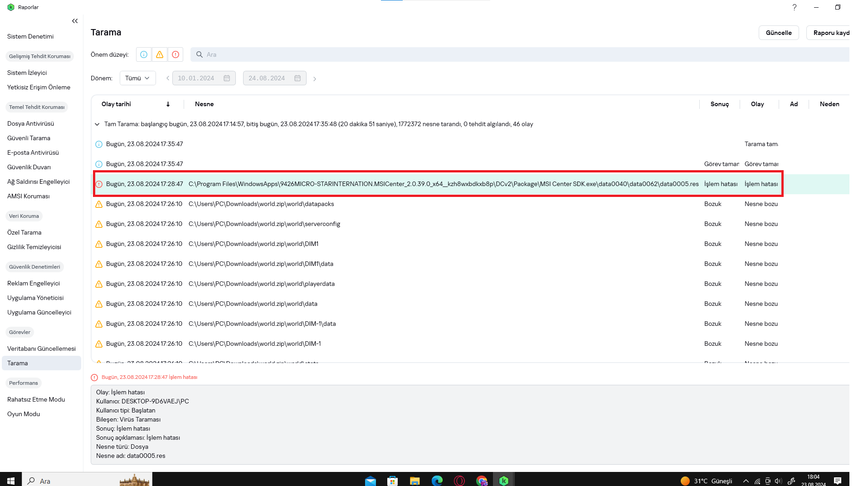Viewport: 868px width, 486px height.
Task: Click the Windows taskbar Ara search box
Action: pyautogui.click(x=87, y=481)
